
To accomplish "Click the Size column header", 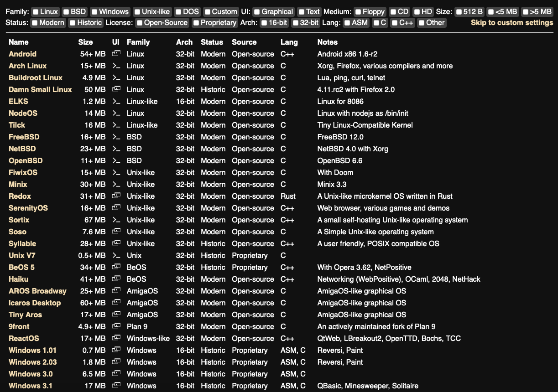I will click(85, 42).
